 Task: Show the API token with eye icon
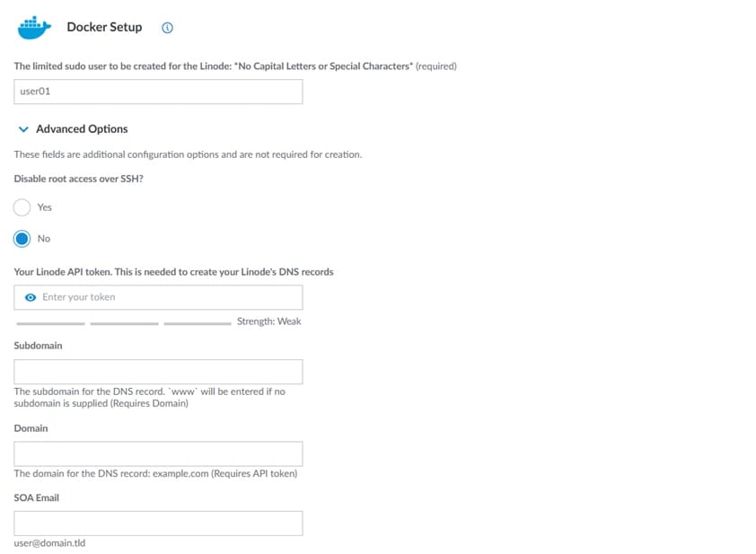(x=31, y=297)
